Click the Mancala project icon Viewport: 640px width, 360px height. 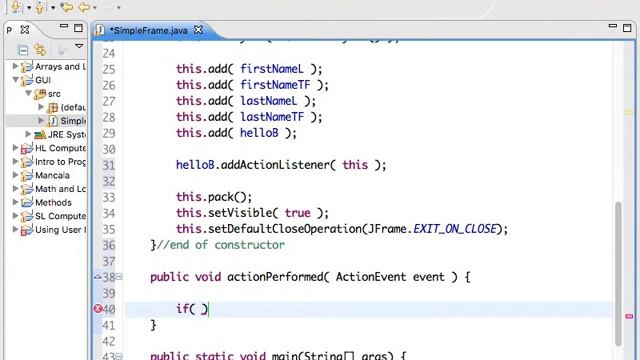pos(27,176)
